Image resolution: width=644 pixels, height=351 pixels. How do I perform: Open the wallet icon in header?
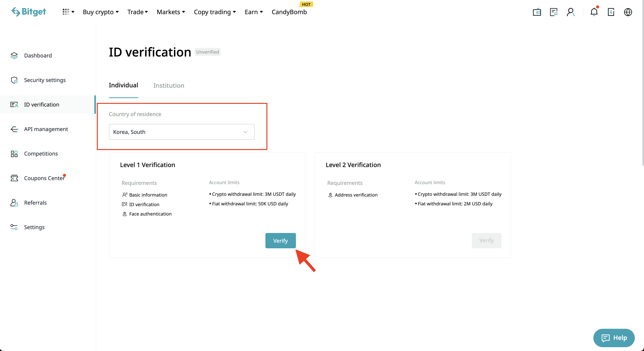coord(537,12)
